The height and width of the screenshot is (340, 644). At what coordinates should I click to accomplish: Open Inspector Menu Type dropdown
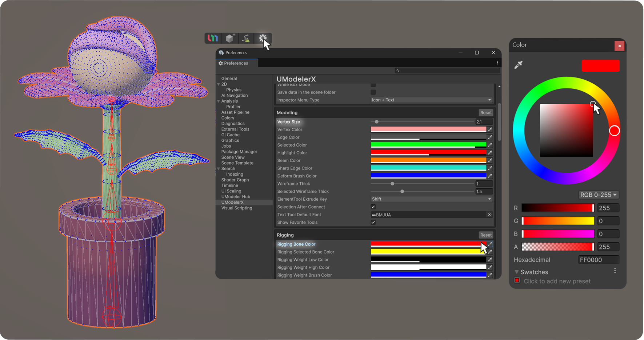pos(432,100)
